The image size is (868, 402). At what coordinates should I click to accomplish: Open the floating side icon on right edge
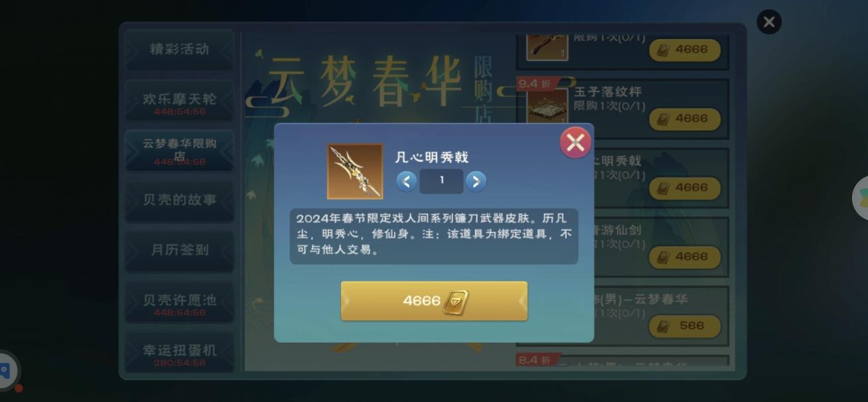(861, 198)
